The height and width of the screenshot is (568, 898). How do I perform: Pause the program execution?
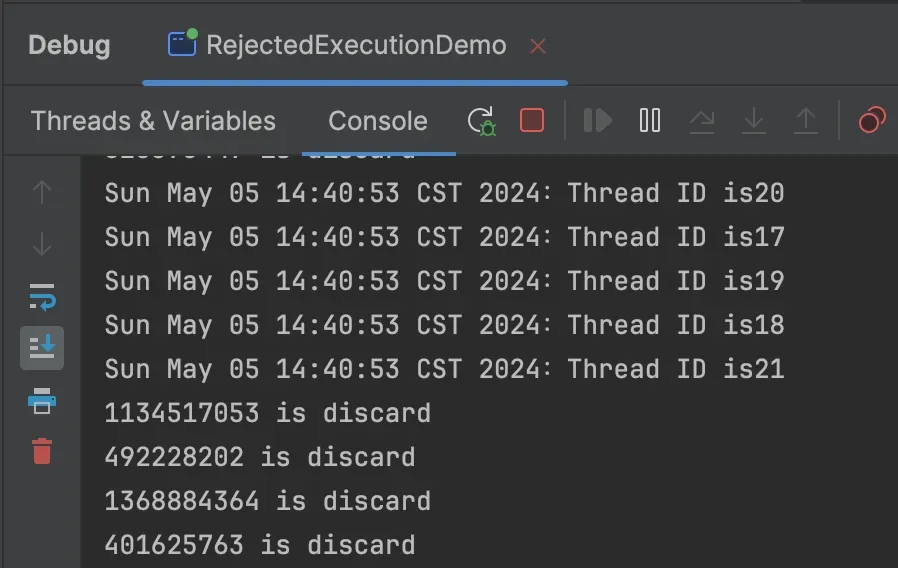click(x=649, y=121)
